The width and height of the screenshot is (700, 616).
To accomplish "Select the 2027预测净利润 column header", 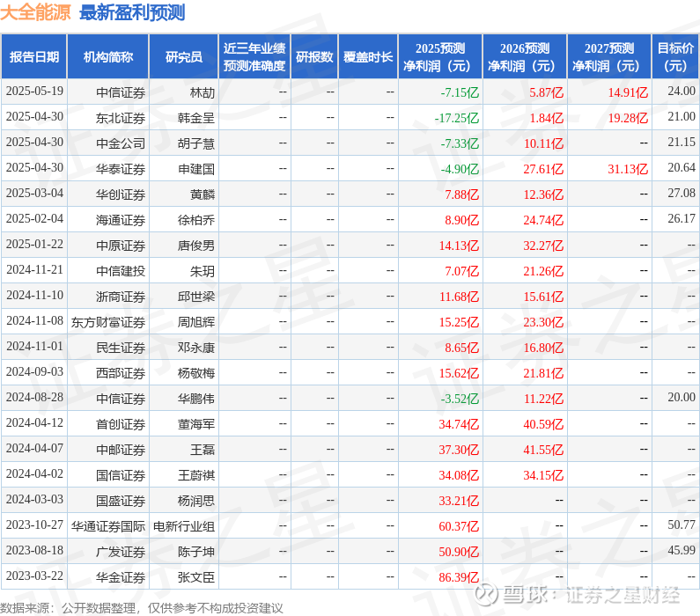I will 609,56.
